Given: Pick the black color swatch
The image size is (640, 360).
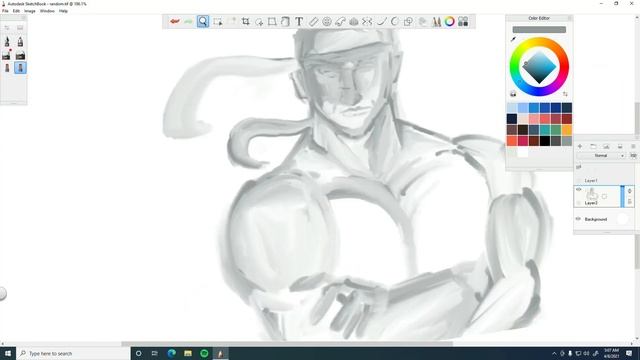Looking at the screenshot, I should tap(545, 141).
